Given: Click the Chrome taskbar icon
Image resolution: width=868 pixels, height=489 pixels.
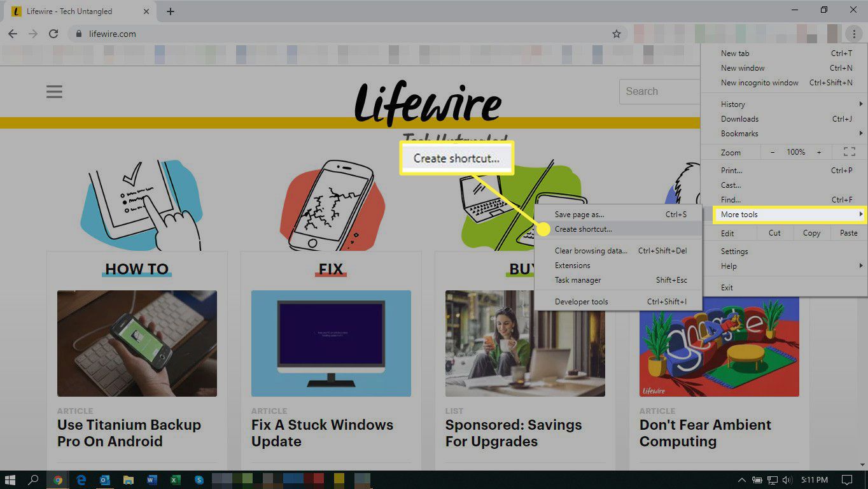Looking at the screenshot, I should pos(58,479).
